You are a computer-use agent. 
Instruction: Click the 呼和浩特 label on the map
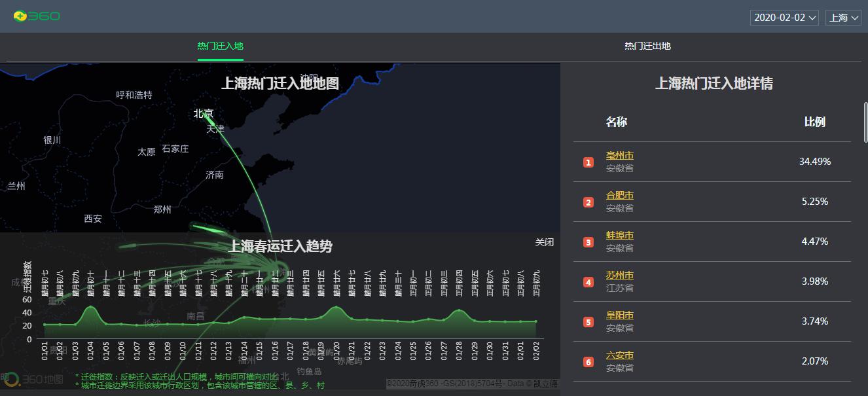pyautogui.click(x=134, y=95)
